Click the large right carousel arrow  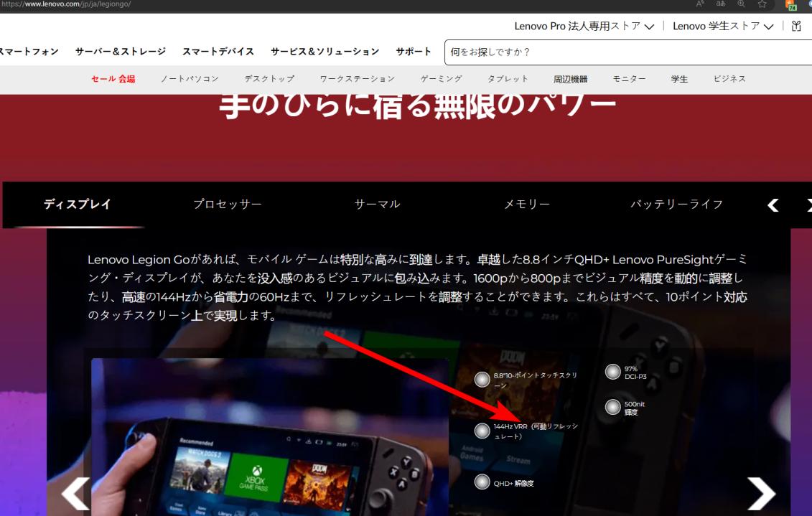(x=760, y=493)
